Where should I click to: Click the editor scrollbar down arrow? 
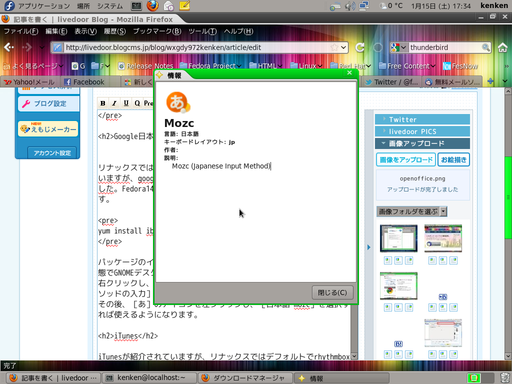[354, 356]
